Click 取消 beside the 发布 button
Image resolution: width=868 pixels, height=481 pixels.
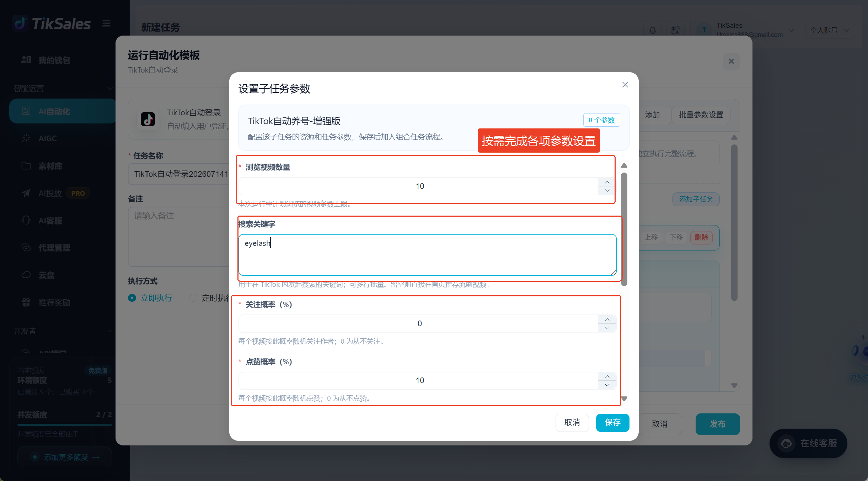(x=660, y=424)
